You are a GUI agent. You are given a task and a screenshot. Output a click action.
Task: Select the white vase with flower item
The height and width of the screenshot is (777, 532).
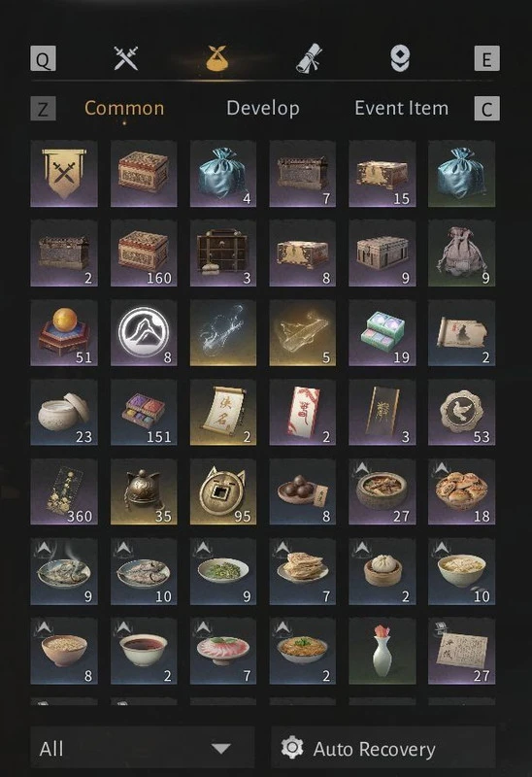tap(382, 651)
